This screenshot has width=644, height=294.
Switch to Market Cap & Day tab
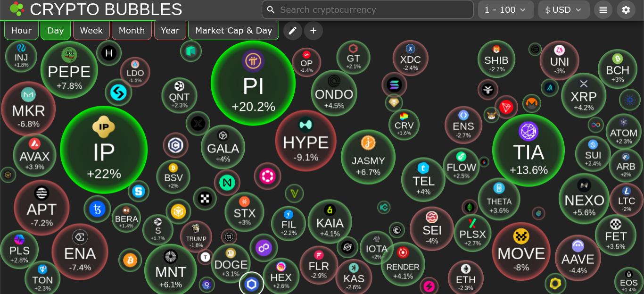(x=233, y=31)
